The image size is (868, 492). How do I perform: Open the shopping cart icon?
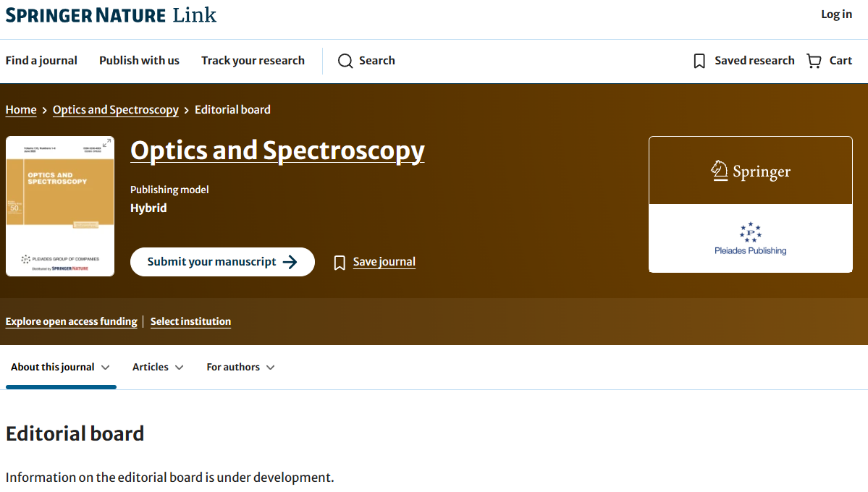pos(814,61)
